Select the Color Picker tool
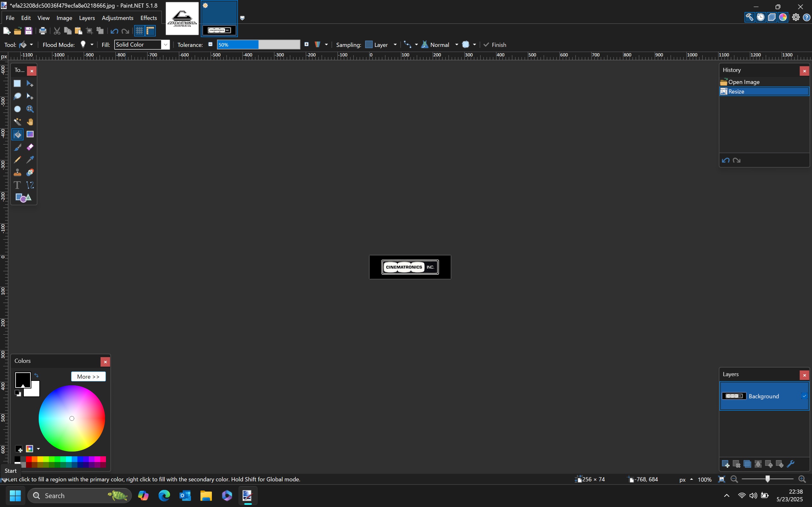Screen dimensions: 812x507 coord(30,160)
